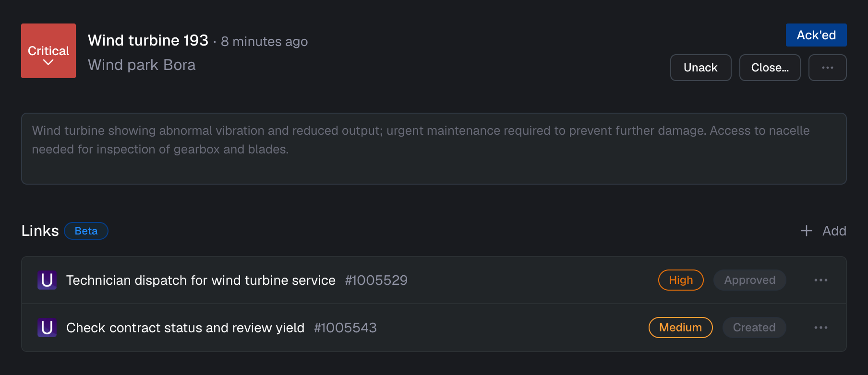Screen dimensions: 868x375
Task: Click Add to attach a new link
Action: (x=834, y=231)
